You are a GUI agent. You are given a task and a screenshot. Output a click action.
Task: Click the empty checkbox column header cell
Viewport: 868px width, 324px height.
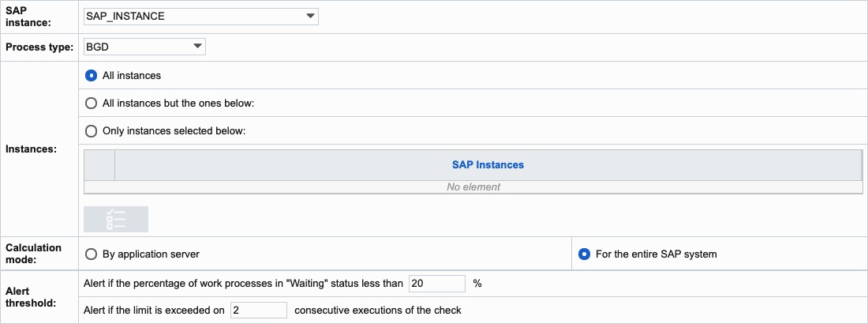(x=99, y=165)
